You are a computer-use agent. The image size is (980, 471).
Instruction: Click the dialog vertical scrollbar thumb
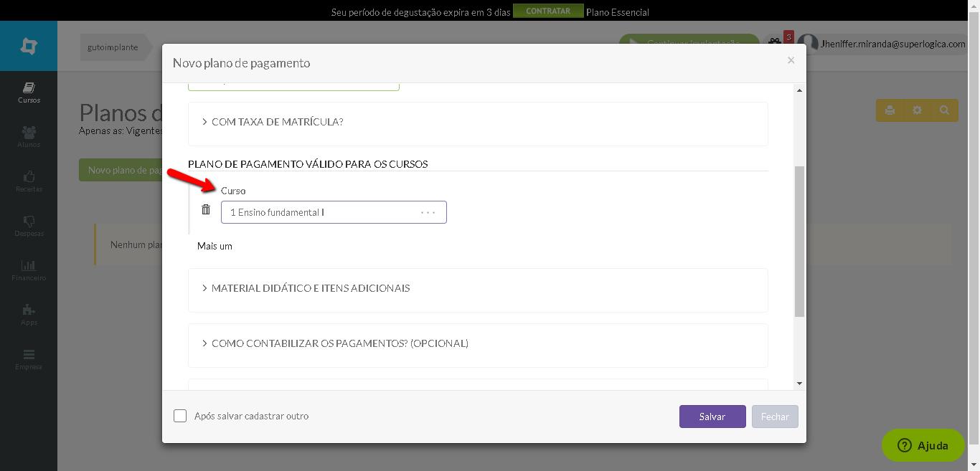click(800, 242)
